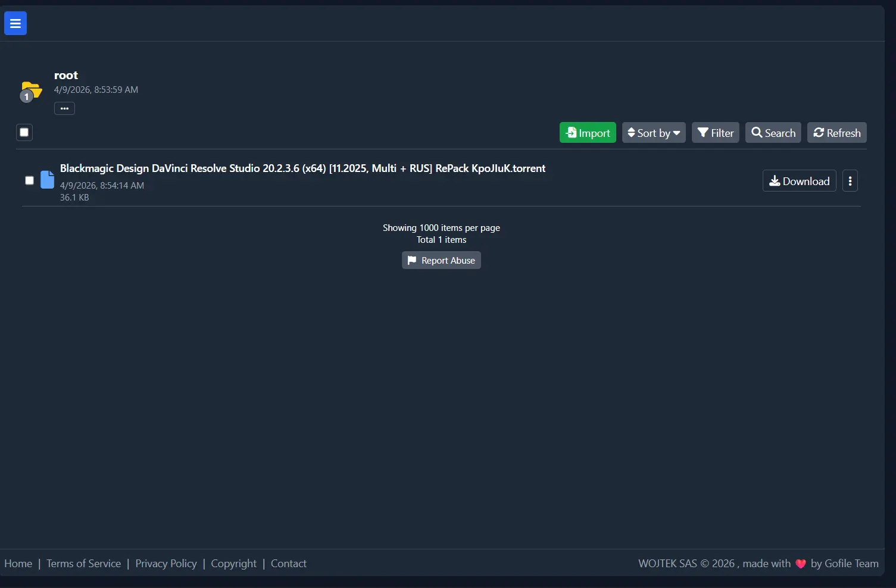Open the Blackmagic Design DaVinci Resolve torrent file name
The height and width of the screenshot is (588, 896).
click(x=302, y=168)
